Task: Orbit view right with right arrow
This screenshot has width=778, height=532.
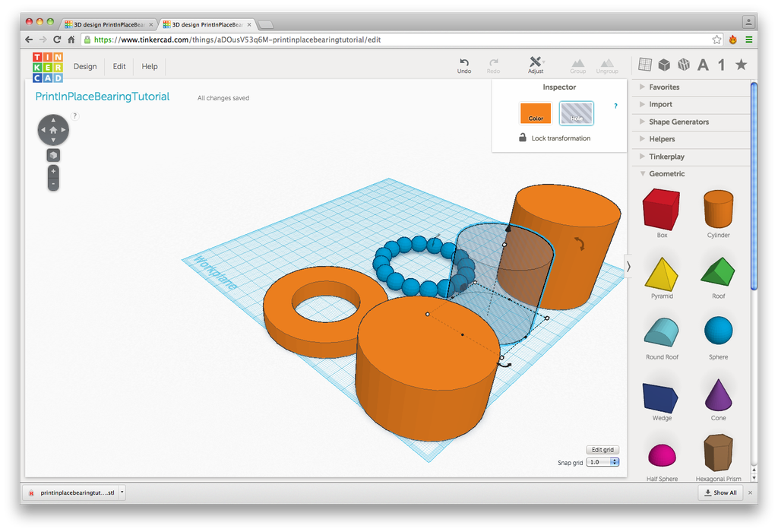Action: coord(63,130)
